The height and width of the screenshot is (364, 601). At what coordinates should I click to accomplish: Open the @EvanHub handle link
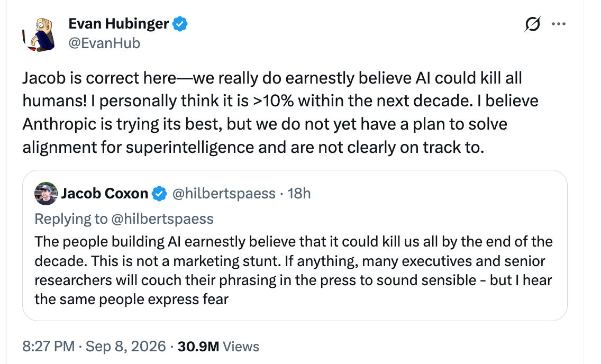[x=104, y=43]
